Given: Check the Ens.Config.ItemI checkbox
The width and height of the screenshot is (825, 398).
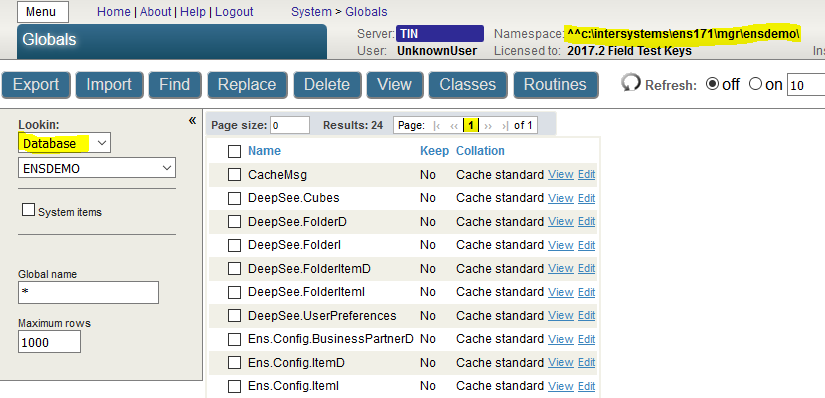Looking at the screenshot, I should click(x=234, y=386).
